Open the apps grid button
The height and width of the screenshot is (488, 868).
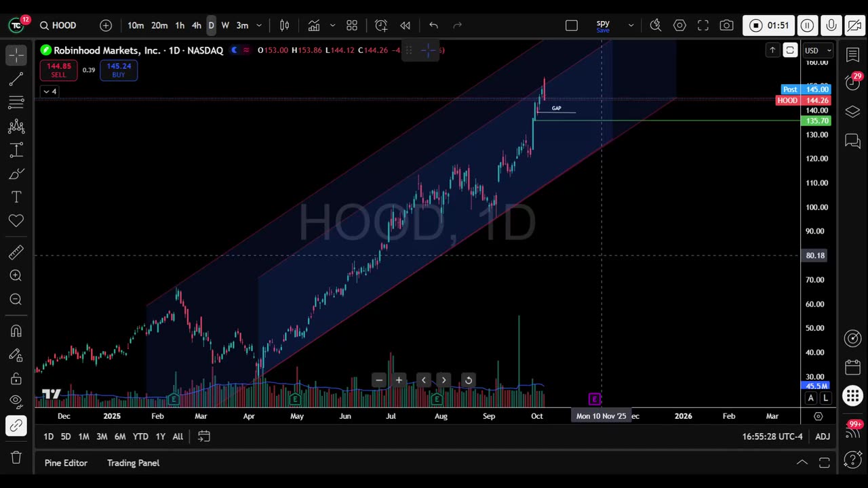coord(853,396)
